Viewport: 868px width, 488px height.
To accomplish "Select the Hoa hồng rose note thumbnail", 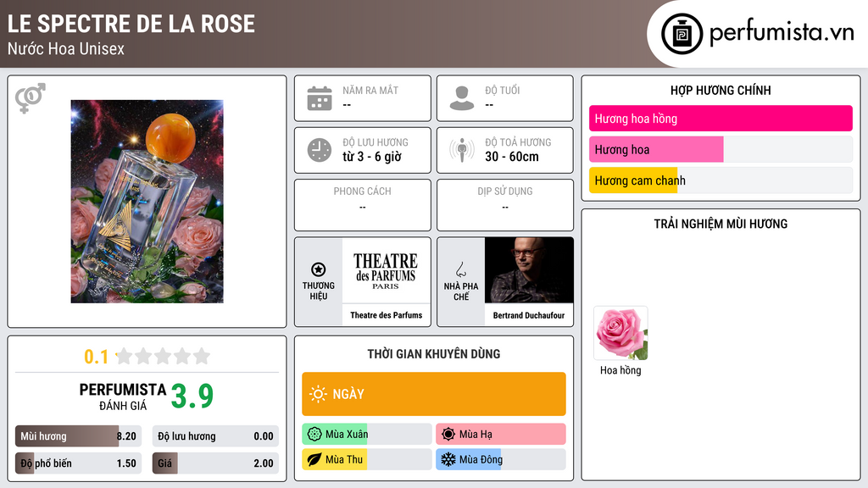I will coord(620,333).
